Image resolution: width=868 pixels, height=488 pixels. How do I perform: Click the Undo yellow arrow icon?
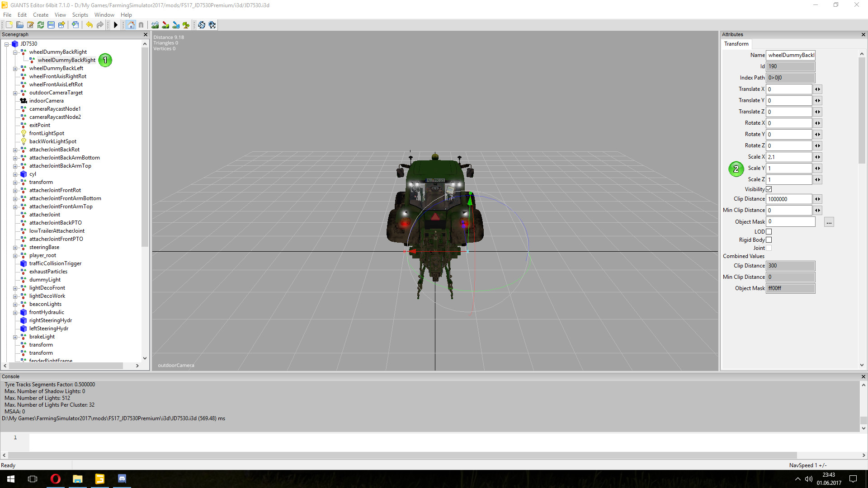pos(90,25)
